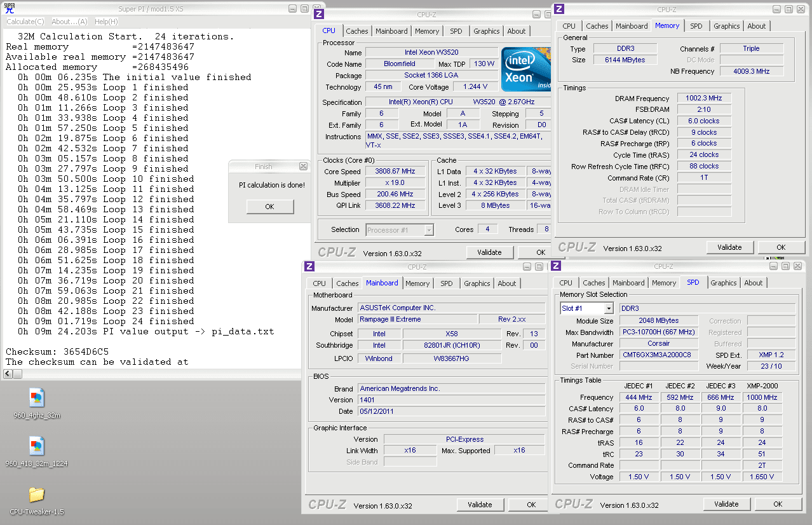Click the Loop 1 finished line
812x525 pixels.
[x=103, y=87]
